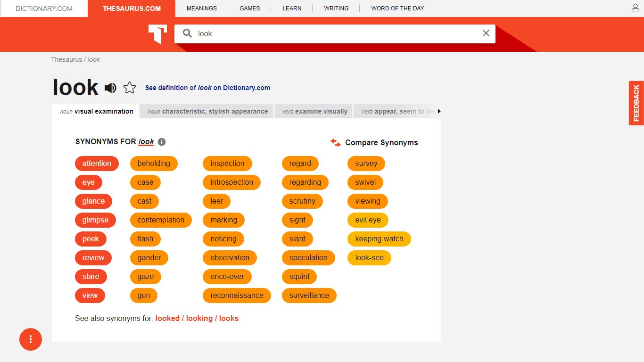Click the synonym contemplation
The image size is (644, 362).
[x=161, y=220]
